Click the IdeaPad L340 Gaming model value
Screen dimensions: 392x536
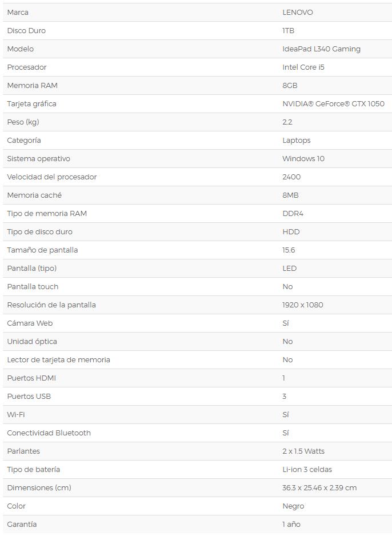pyautogui.click(x=321, y=49)
